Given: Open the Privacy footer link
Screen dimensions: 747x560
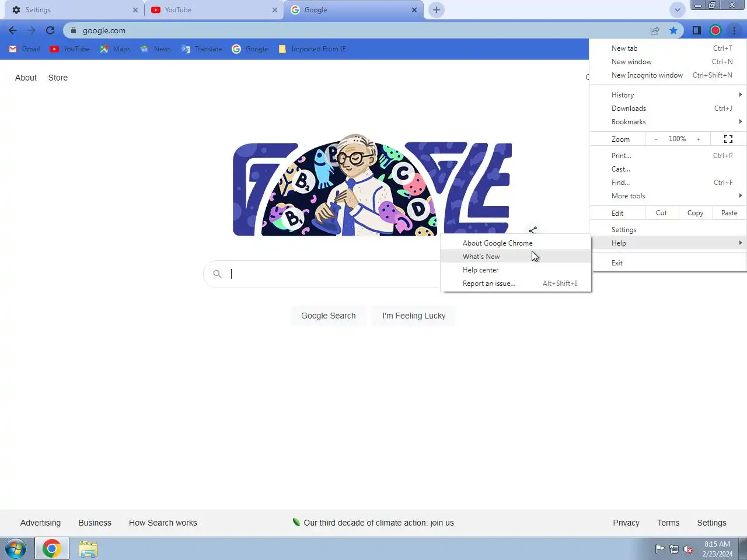Looking at the screenshot, I should tap(626, 523).
